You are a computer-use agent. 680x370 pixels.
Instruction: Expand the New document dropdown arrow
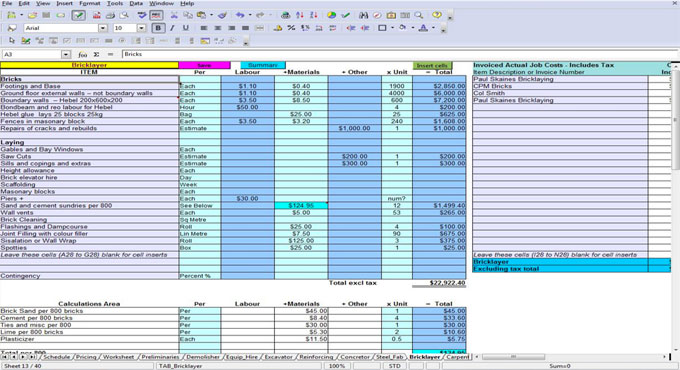tap(21, 15)
